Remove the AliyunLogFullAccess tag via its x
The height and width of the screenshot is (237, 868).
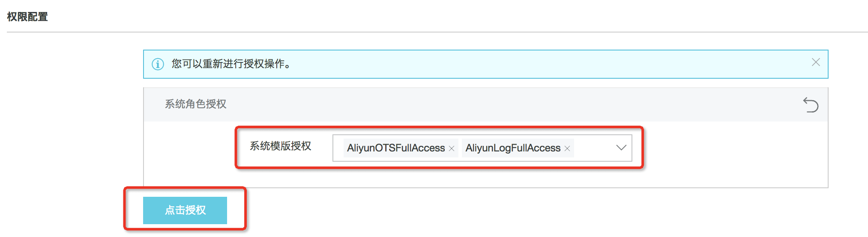(567, 148)
